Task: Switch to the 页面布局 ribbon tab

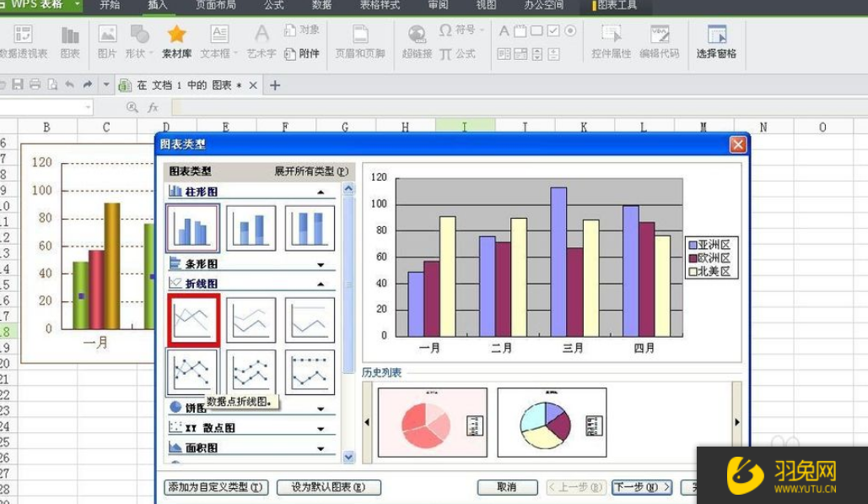Action: coord(216,6)
